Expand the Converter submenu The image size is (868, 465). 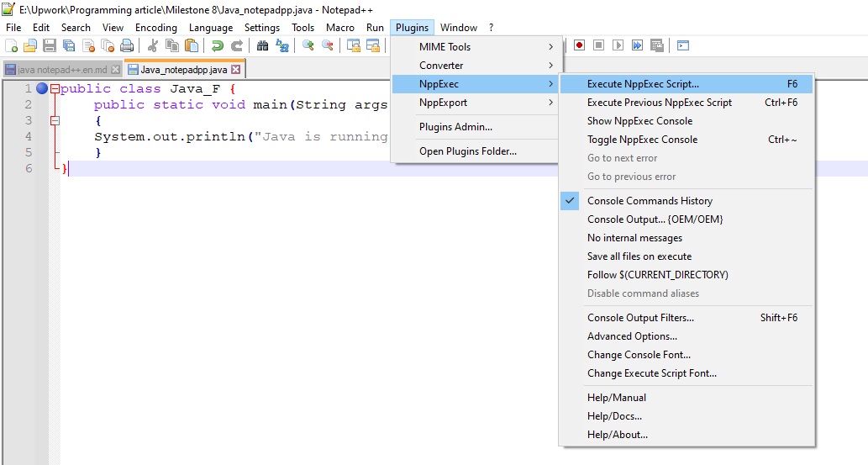(475, 66)
